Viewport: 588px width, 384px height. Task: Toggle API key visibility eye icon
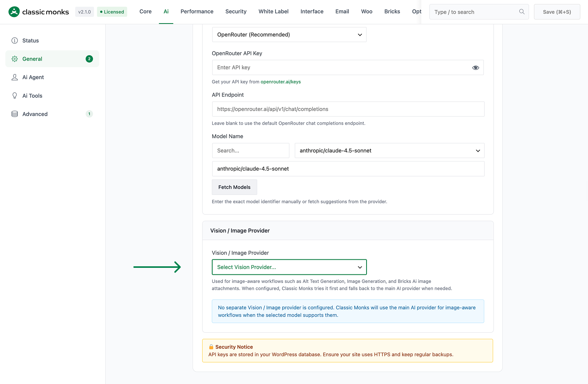[x=476, y=68]
